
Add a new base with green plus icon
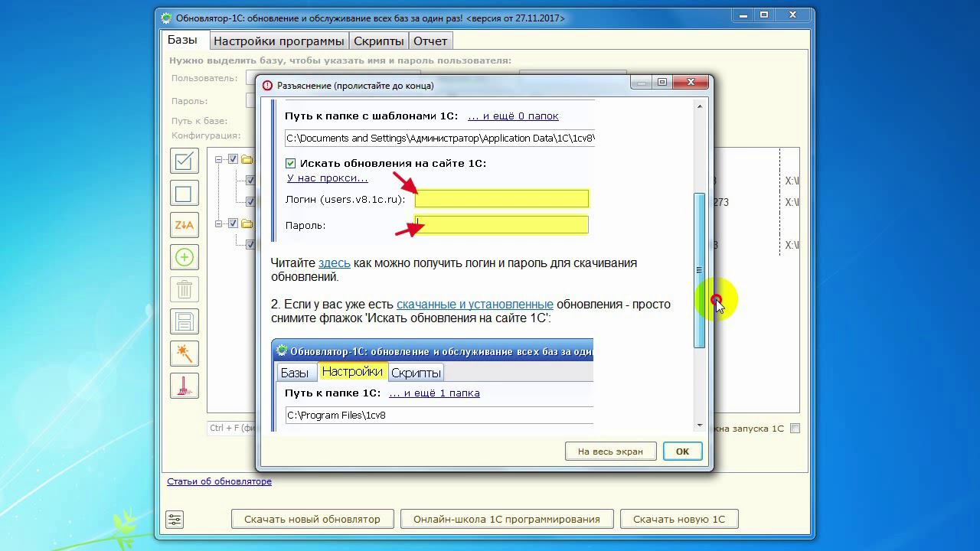pyautogui.click(x=184, y=257)
